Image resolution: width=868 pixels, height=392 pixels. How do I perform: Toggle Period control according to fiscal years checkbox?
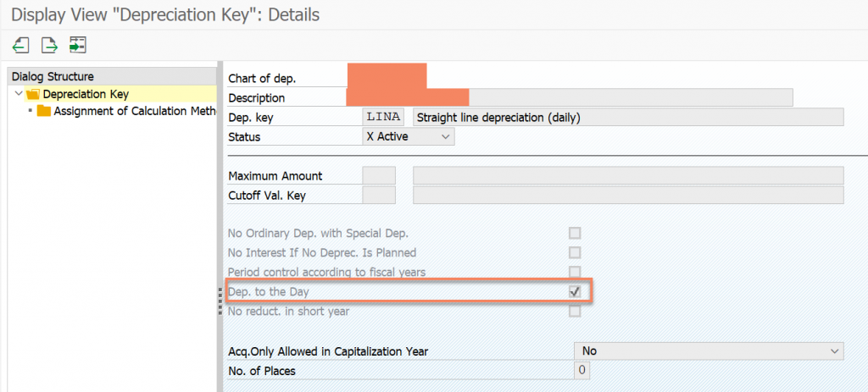[576, 272]
